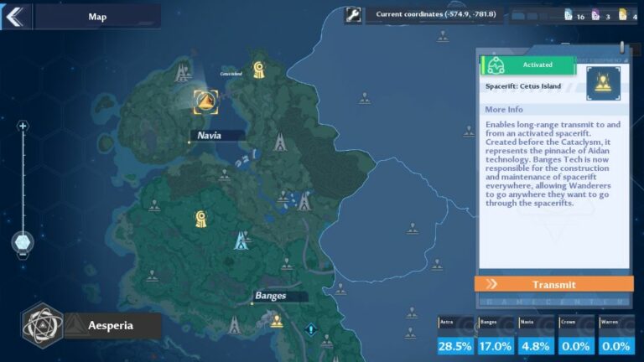The height and width of the screenshot is (362, 644).
Task: Open the Aesperia world selector emblem
Action: (40, 324)
